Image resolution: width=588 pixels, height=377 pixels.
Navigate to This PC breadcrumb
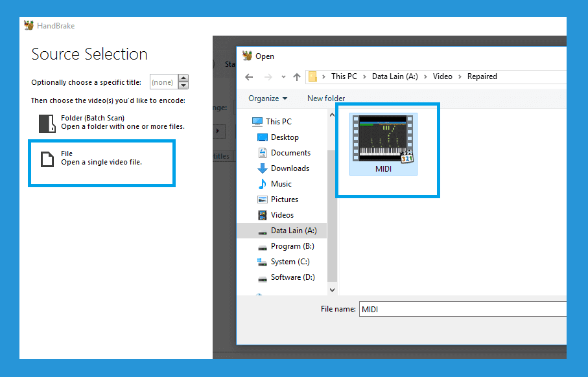coord(344,76)
